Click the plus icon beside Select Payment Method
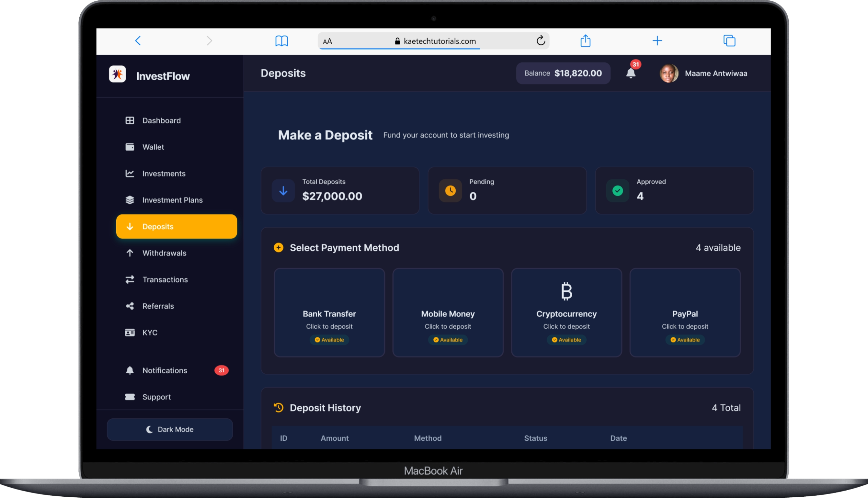Image resolution: width=868 pixels, height=498 pixels. 279,247
